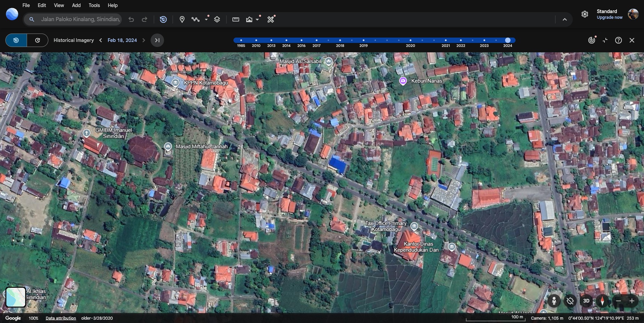Open the timelapse icon with red dot
This screenshot has height=323, width=644.
(x=592, y=40)
